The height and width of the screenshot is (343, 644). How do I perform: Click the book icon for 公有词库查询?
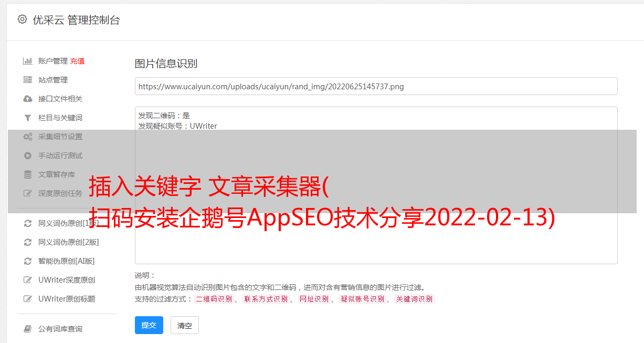click(28, 329)
